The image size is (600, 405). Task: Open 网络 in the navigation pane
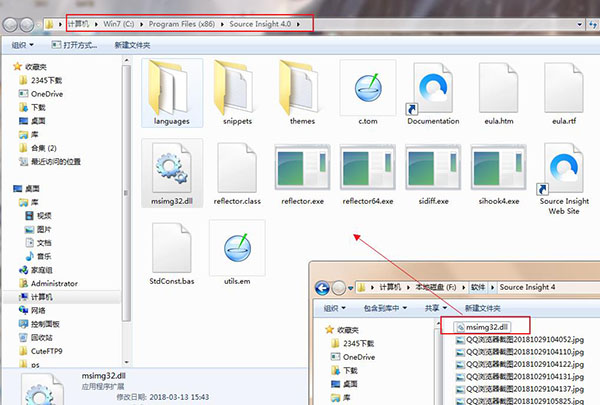pos(33,310)
